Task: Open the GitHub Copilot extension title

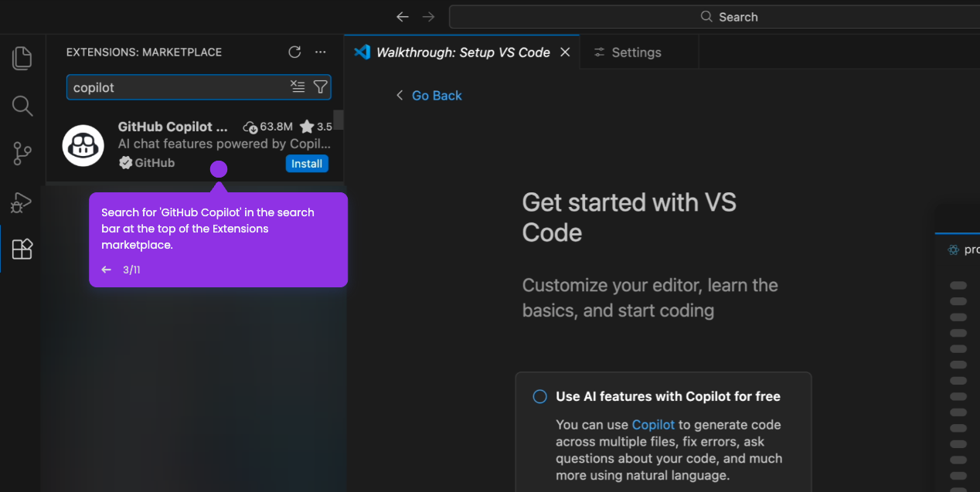Action: (173, 126)
